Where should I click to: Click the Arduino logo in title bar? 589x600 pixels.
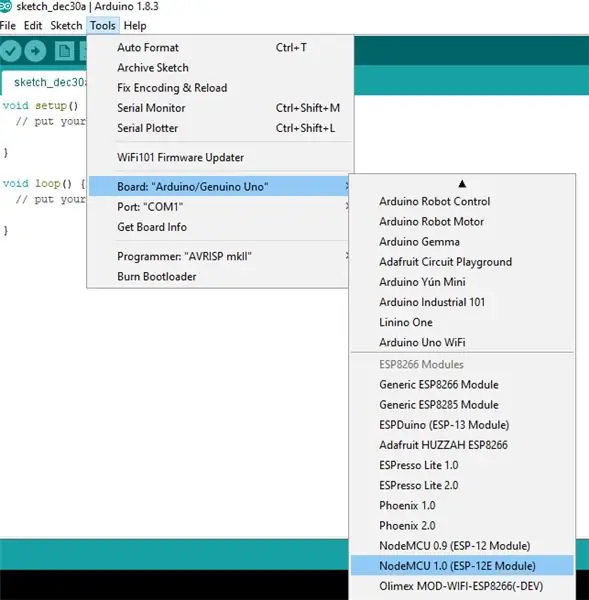coord(5,7)
